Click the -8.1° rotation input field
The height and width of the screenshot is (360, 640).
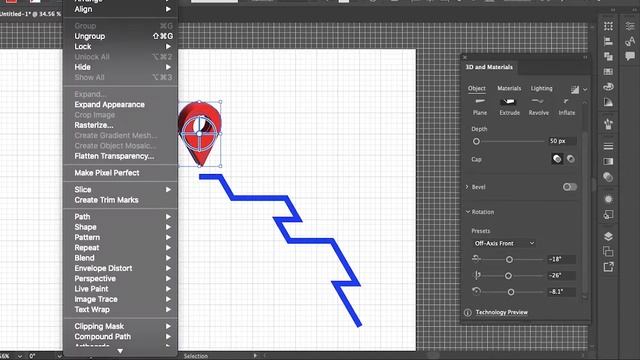[x=561, y=292]
